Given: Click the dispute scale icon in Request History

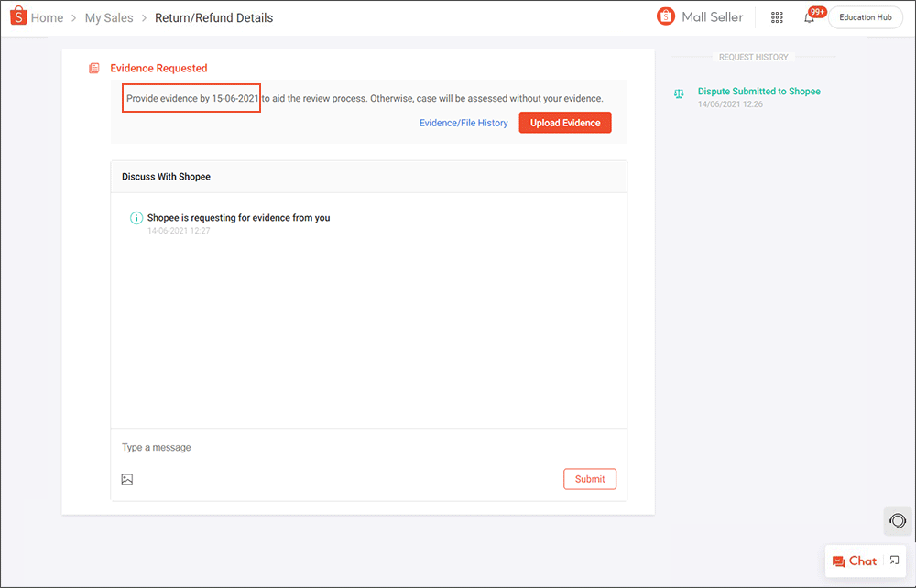Looking at the screenshot, I should pyautogui.click(x=679, y=93).
